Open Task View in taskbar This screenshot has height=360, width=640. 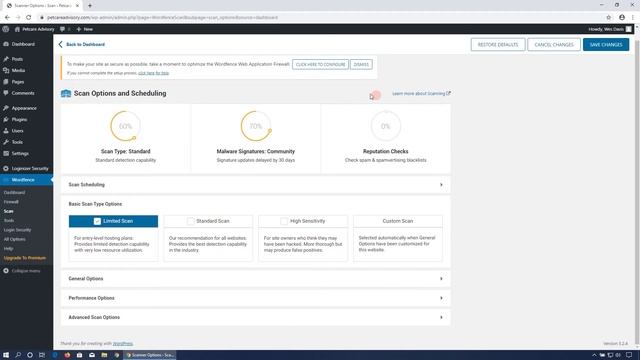point(42,355)
